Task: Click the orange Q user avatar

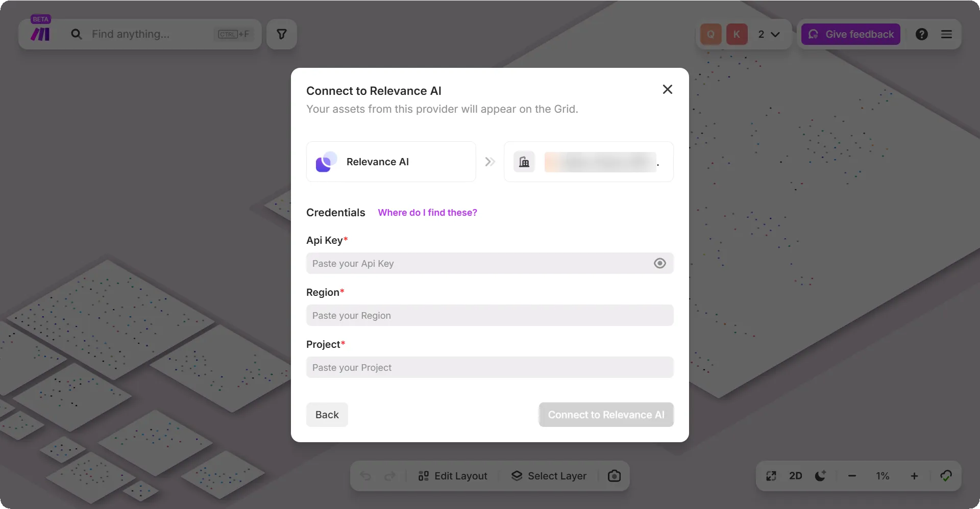Action: pyautogui.click(x=711, y=34)
